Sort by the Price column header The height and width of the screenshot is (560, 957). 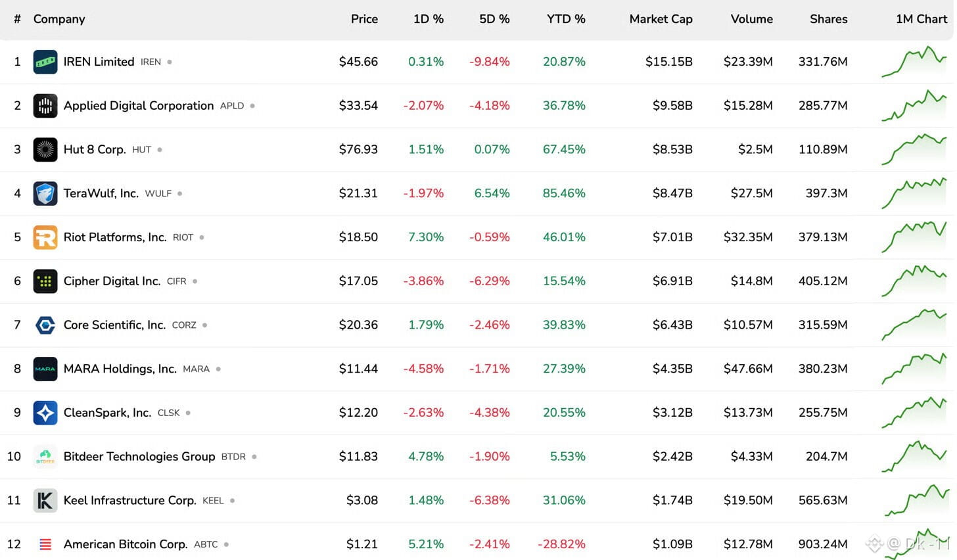point(364,19)
